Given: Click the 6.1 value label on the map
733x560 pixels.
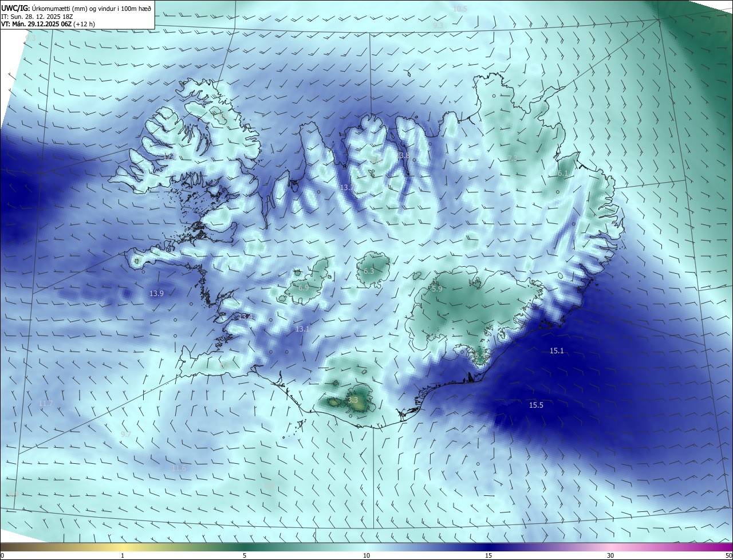Looking at the screenshot, I should (x=562, y=173).
